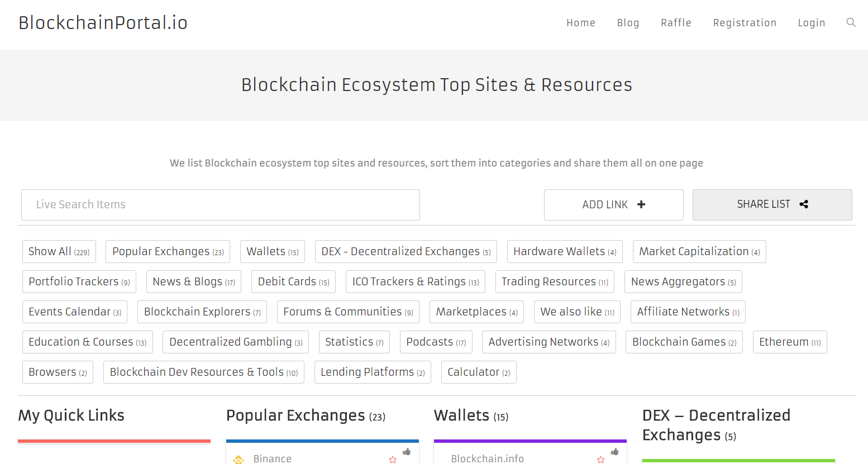Filter list by Decentralized Gambling
Image resolution: width=868 pixels, height=464 pixels.
[236, 342]
